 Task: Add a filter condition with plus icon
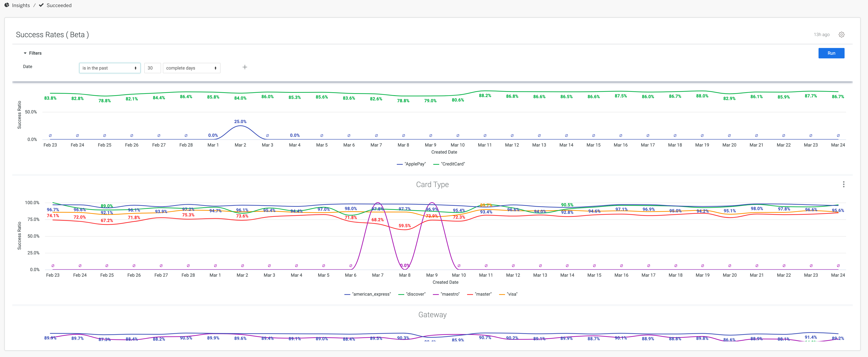coord(245,67)
